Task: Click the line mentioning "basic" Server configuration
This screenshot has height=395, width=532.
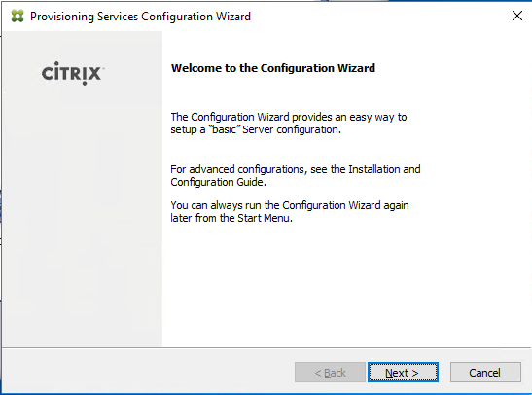Action: tap(256, 129)
